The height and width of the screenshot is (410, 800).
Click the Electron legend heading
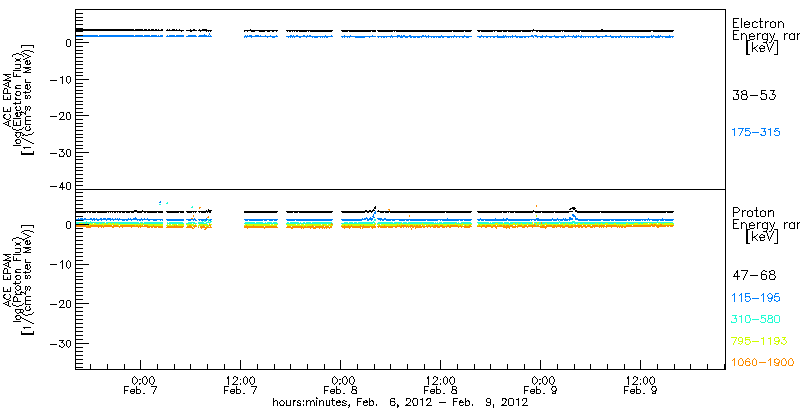[x=758, y=23]
